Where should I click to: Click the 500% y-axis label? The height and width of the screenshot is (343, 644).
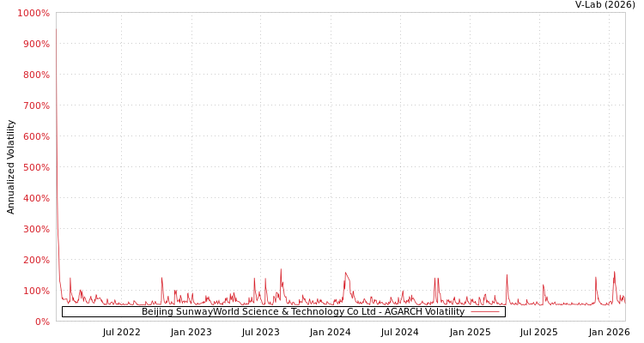pyautogui.click(x=36, y=167)
